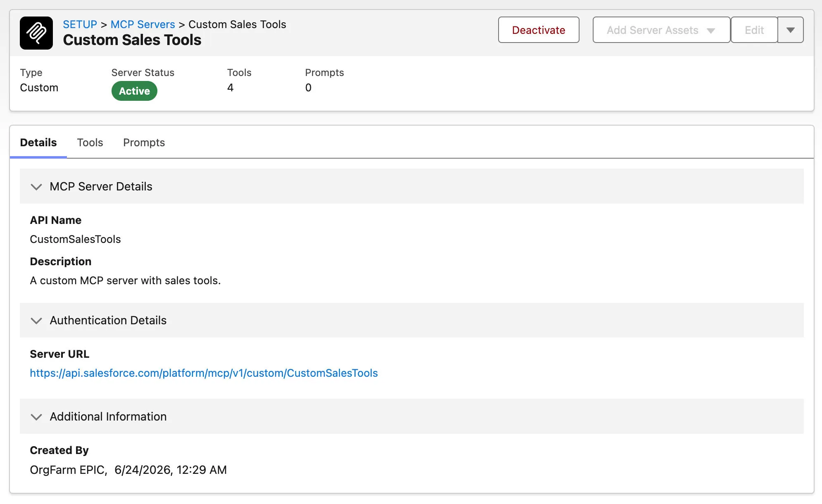Click the Custom Sales Tools page heading

132,40
